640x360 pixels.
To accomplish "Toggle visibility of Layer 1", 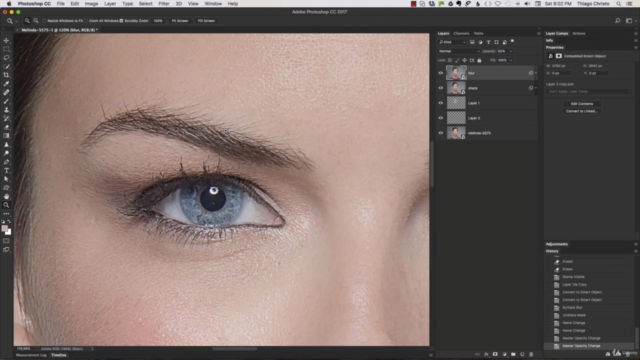I will click(441, 103).
